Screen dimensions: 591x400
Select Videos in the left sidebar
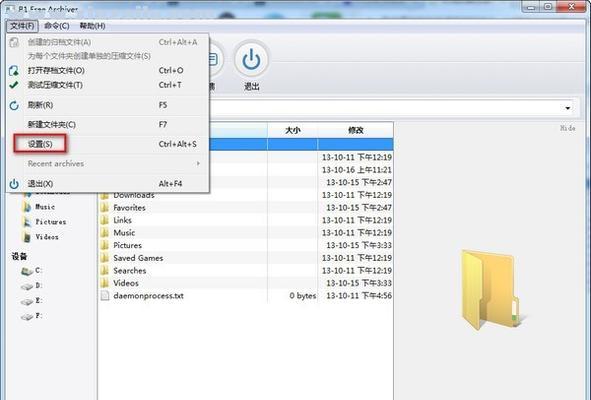(47, 237)
